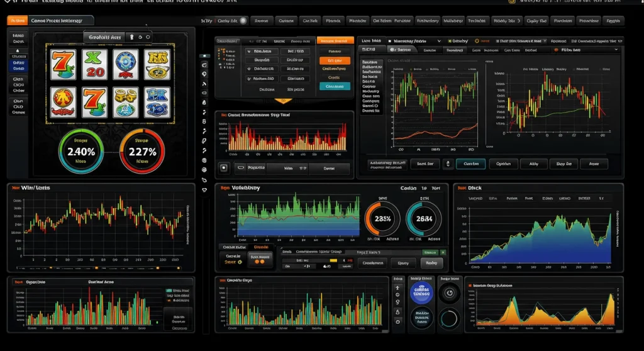Click the up-down arrows icon below candlestick chart

tap(448, 164)
